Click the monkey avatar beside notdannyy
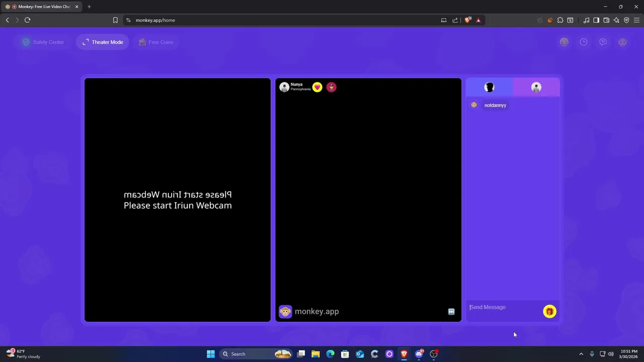Screen dimensions: 644x362 474,105
